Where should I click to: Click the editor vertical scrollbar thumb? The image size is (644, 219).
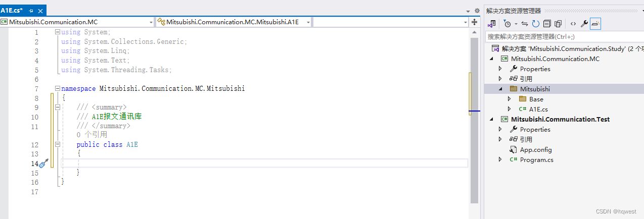[474, 121]
